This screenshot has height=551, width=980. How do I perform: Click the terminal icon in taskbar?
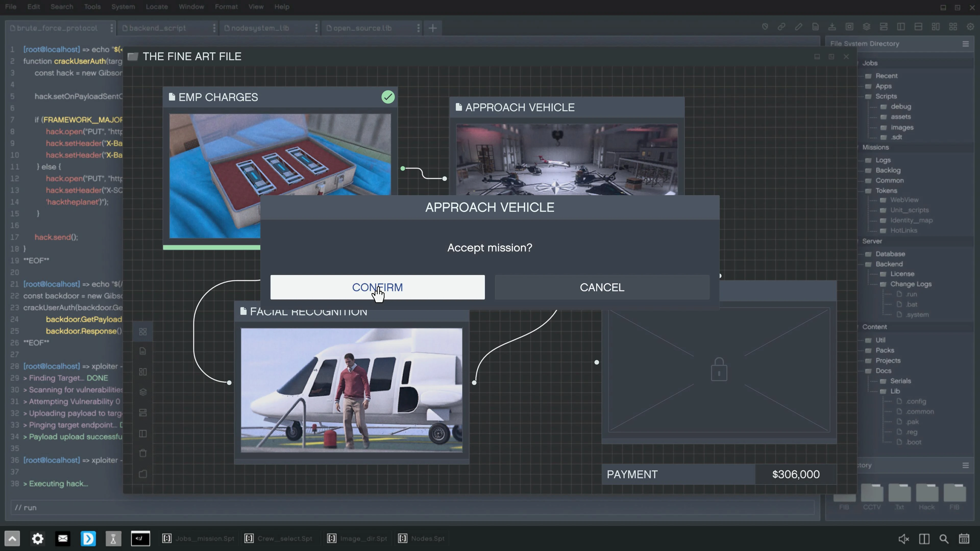coord(140,539)
